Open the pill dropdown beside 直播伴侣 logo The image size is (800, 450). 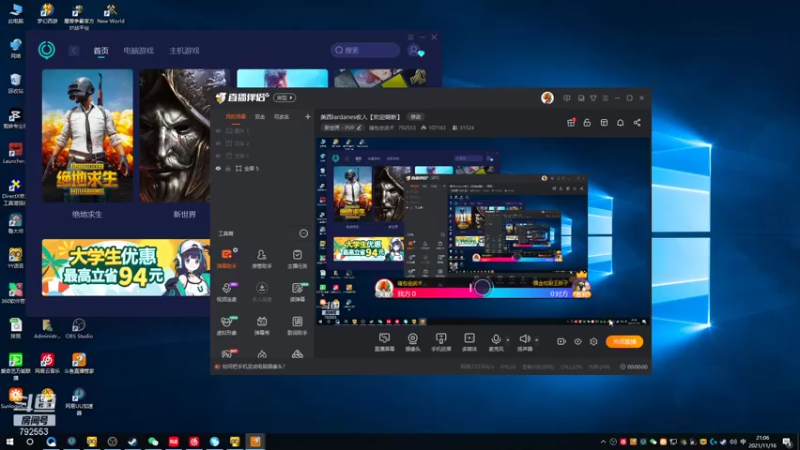(284, 97)
